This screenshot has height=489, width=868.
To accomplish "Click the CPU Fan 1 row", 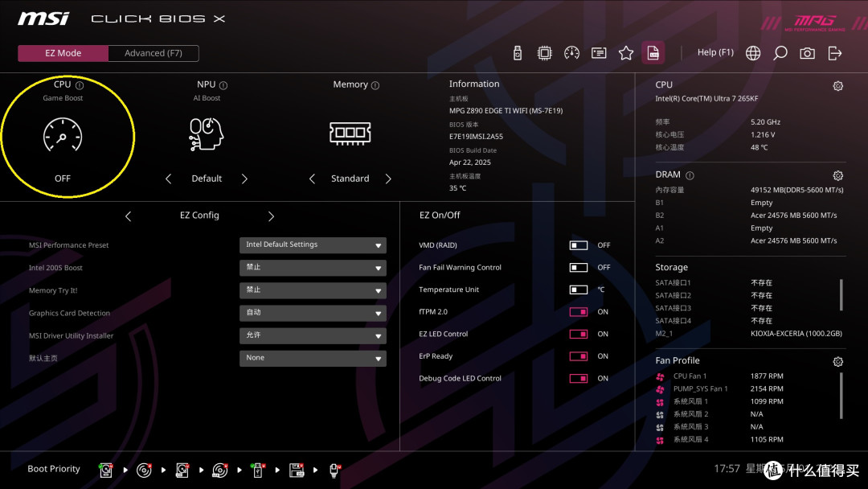I will (719, 376).
